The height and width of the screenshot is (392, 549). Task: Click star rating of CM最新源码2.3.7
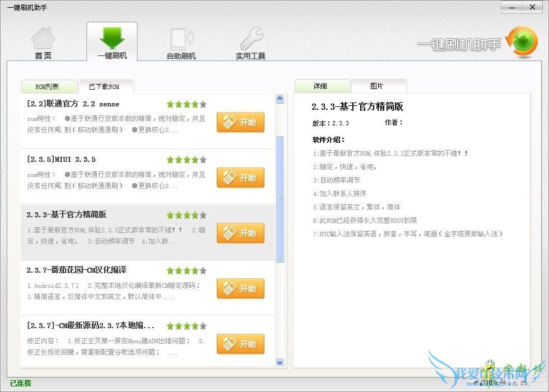pyautogui.click(x=187, y=326)
